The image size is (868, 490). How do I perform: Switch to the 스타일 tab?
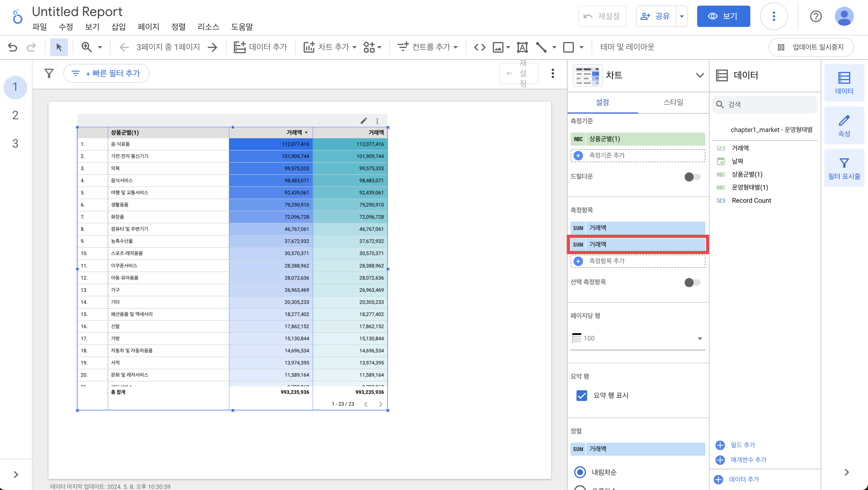point(673,102)
